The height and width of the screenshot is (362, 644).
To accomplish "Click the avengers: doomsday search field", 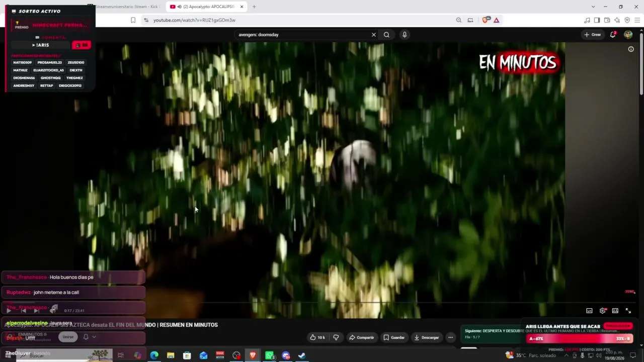I will tap(303, 35).
